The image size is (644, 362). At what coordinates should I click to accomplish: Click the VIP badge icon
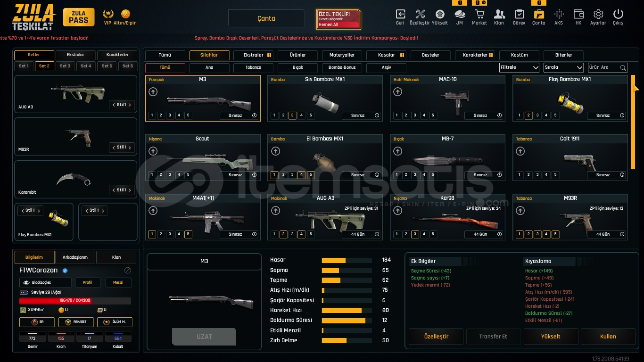pyautogui.click(x=108, y=14)
